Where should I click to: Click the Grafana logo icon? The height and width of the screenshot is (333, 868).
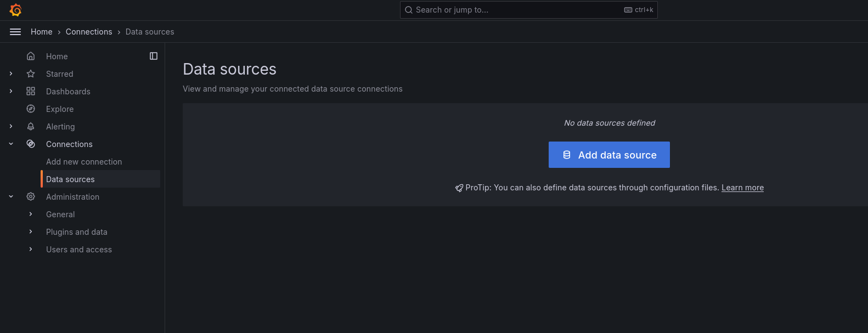coord(16,10)
